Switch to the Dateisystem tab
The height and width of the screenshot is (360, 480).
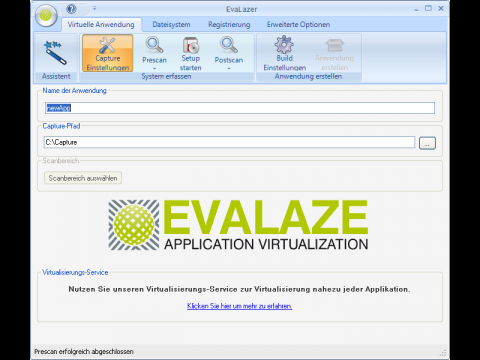[171, 24]
